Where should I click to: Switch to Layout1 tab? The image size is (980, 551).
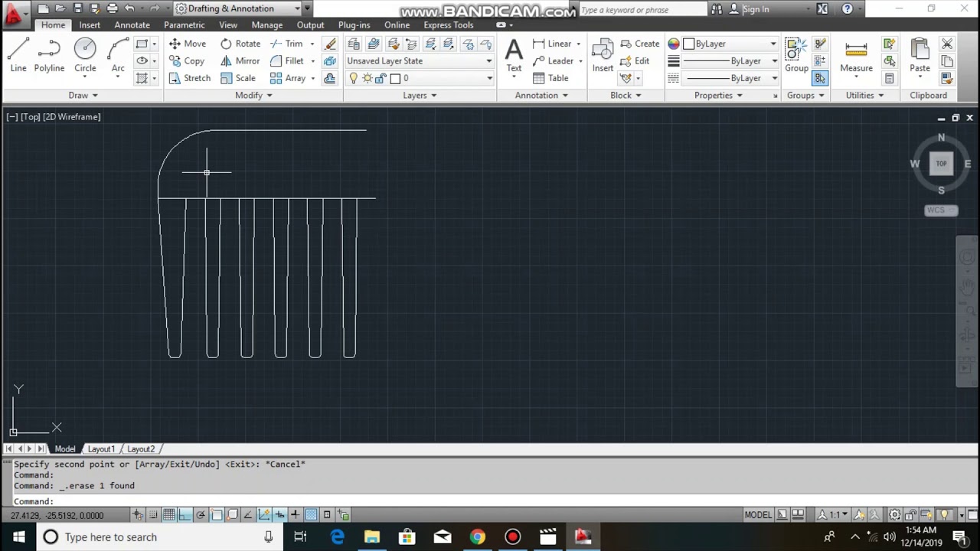coord(101,449)
